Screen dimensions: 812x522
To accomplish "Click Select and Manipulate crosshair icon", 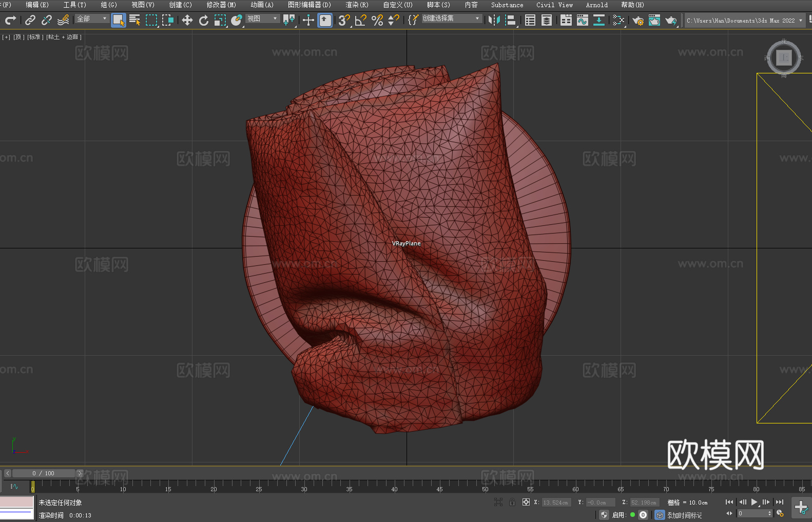I will [x=308, y=20].
